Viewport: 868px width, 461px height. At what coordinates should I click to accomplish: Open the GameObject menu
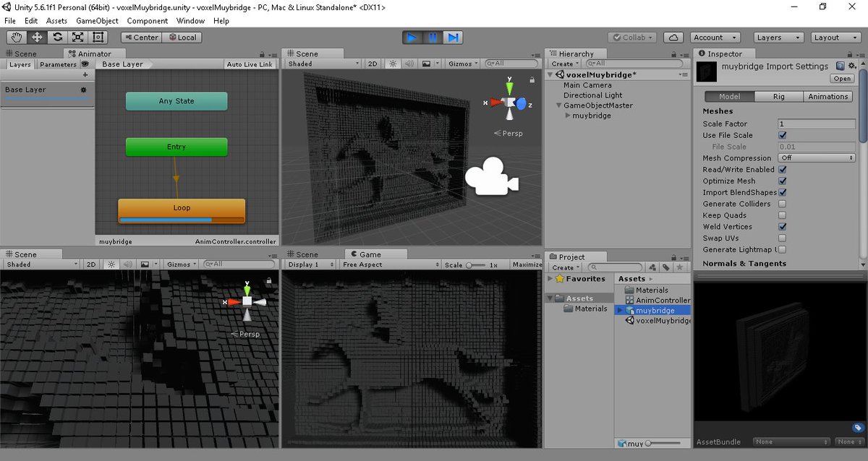click(97, 21)
